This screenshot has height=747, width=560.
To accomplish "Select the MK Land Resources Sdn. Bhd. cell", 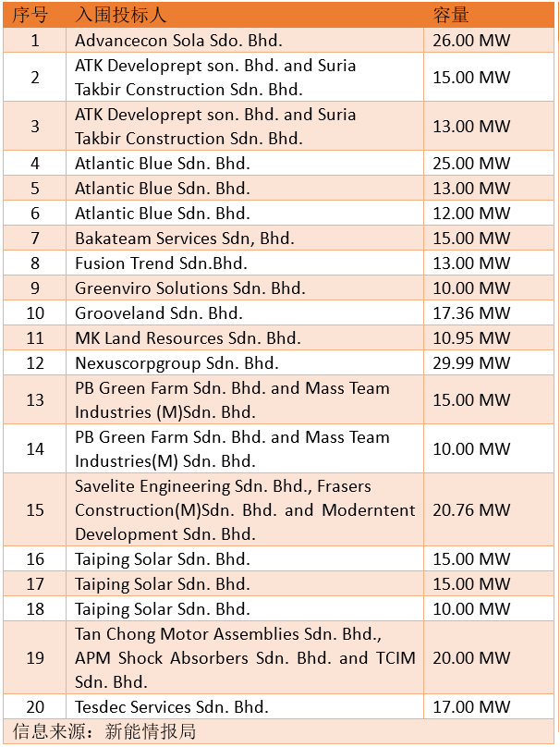I will 188,338.
